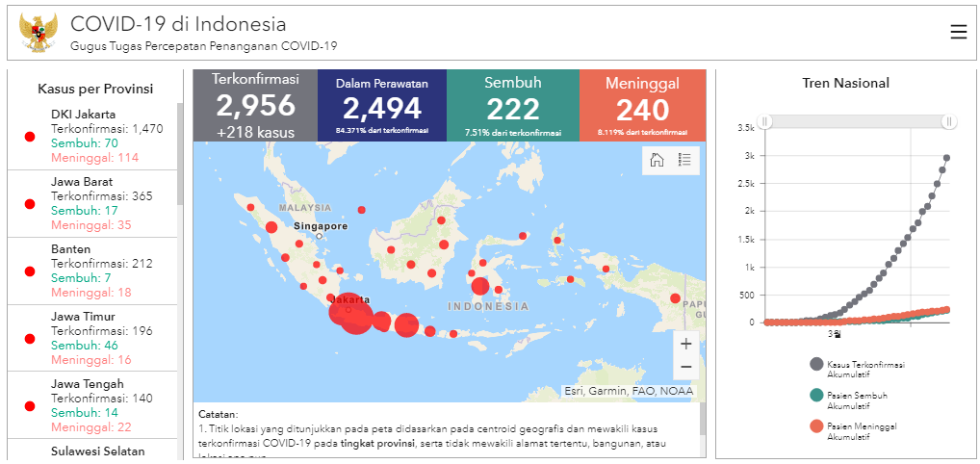The height and width of the screenshot is (464, 980).
Task: Select Sulawesi Selatan province entry
Action: click(92, 451)
